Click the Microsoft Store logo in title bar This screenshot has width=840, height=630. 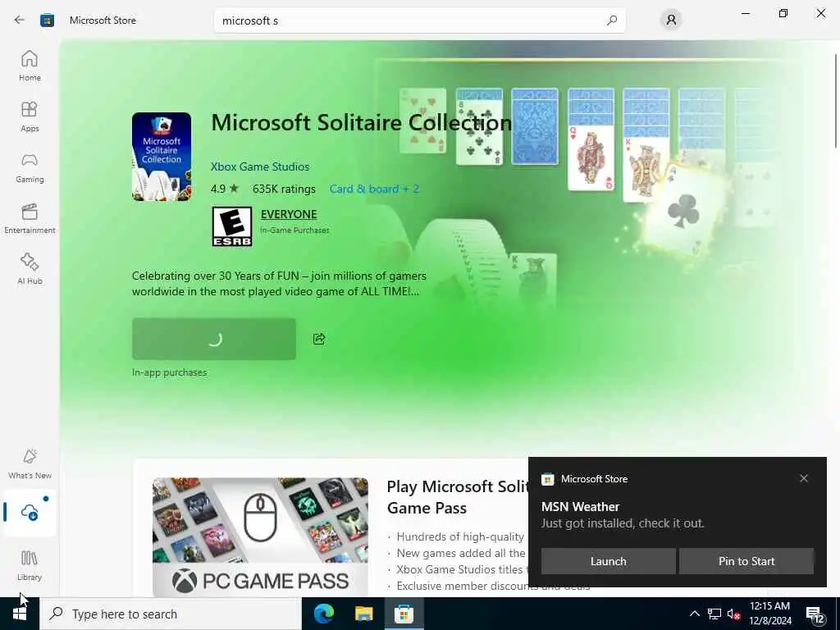pos(47,21)
